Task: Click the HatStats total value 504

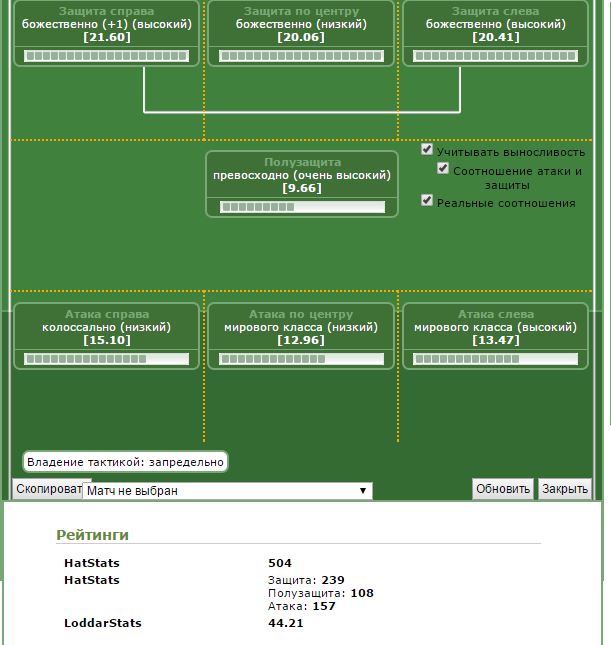Action: click(280, 564)
